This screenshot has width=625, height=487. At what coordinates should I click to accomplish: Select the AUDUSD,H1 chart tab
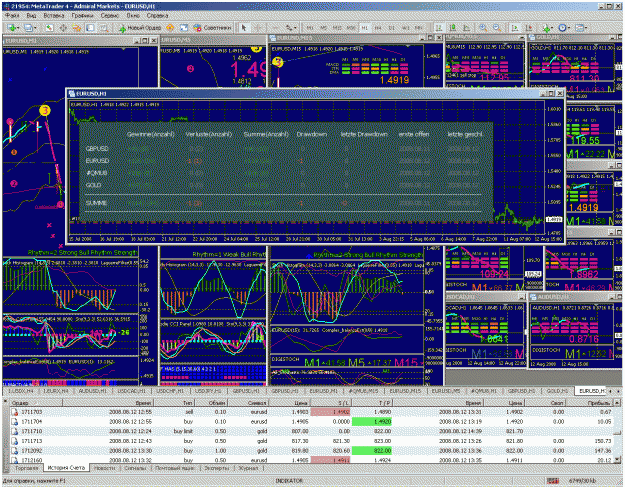92,391
